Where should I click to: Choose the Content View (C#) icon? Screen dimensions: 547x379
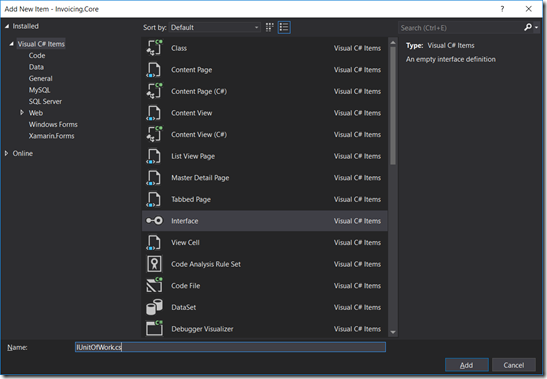coord(154,134)
